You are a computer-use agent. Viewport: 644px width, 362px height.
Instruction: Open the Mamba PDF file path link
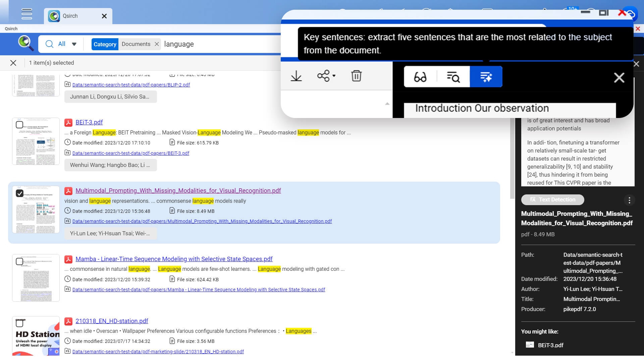(x=199, y=290)
